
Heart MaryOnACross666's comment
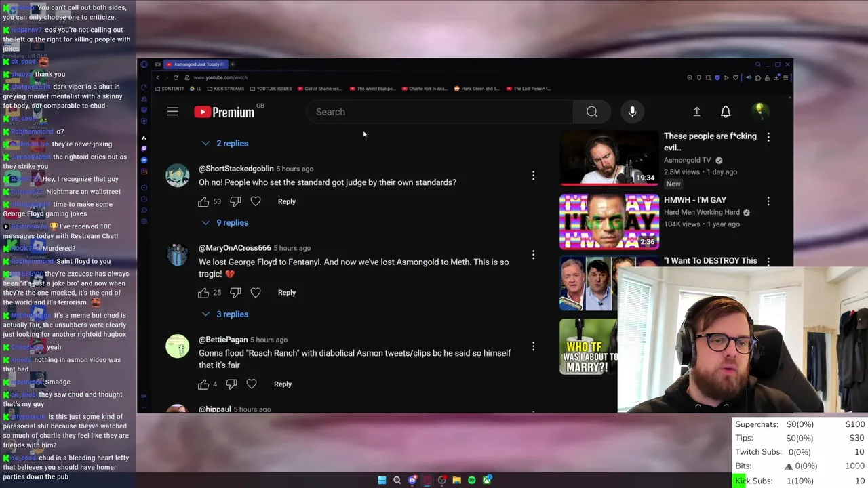point(256,293)
